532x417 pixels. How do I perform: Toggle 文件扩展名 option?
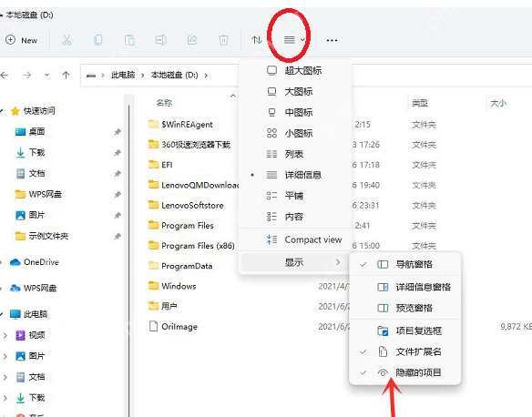(405, 352)
